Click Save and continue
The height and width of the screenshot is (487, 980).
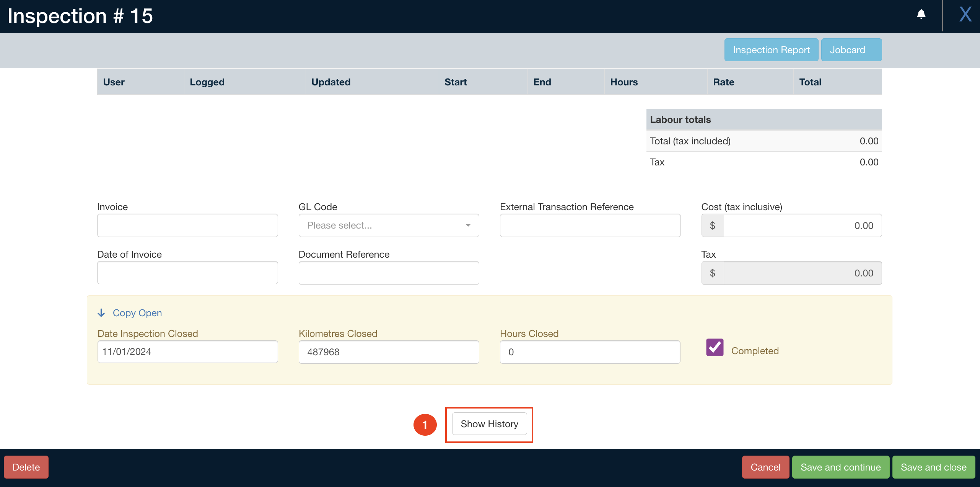840,467
